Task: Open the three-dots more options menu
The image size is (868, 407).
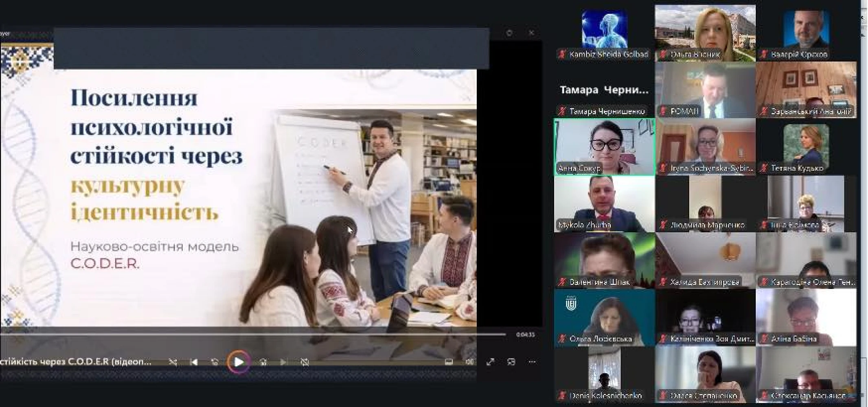Action: click(x=532, y=362)
